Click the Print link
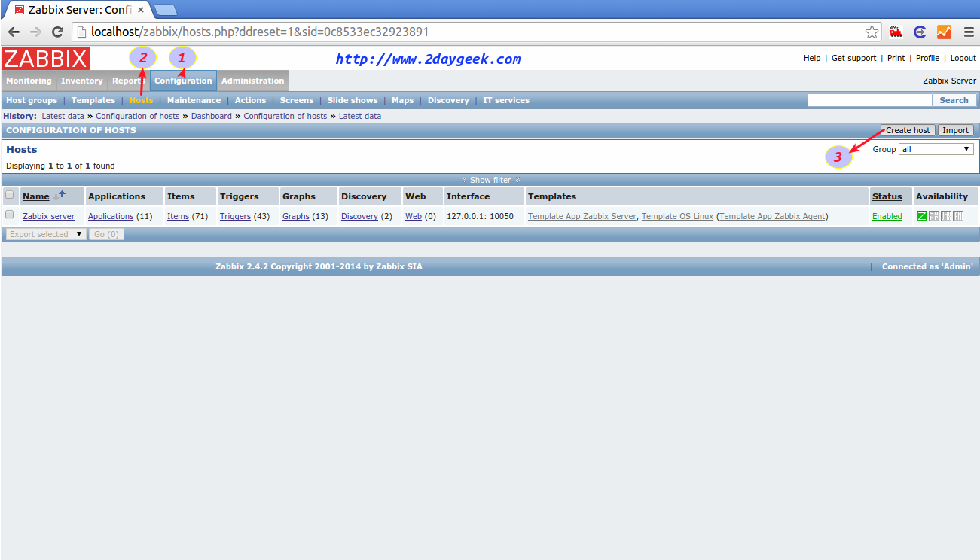 (x=896, y=58)
